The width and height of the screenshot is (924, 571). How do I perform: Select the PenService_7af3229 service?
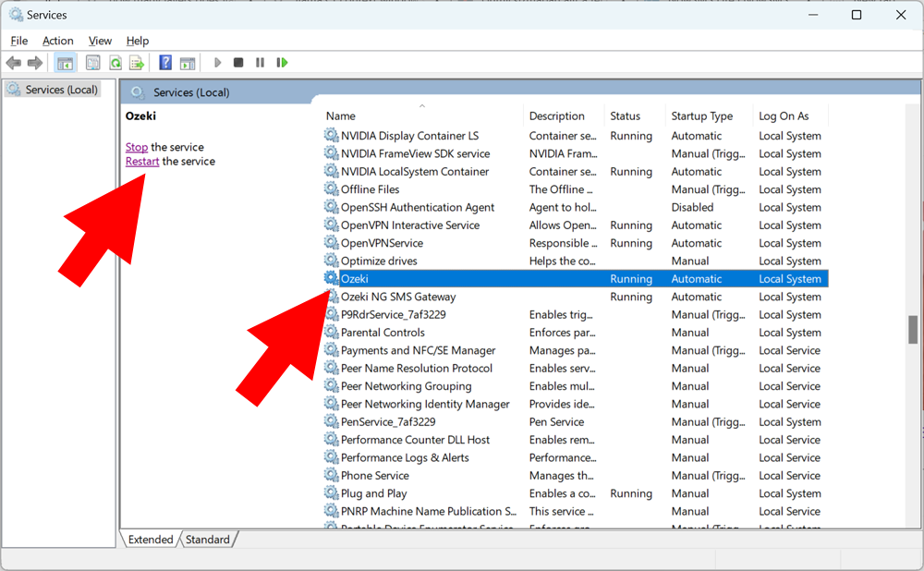click(x=388, y=421)
